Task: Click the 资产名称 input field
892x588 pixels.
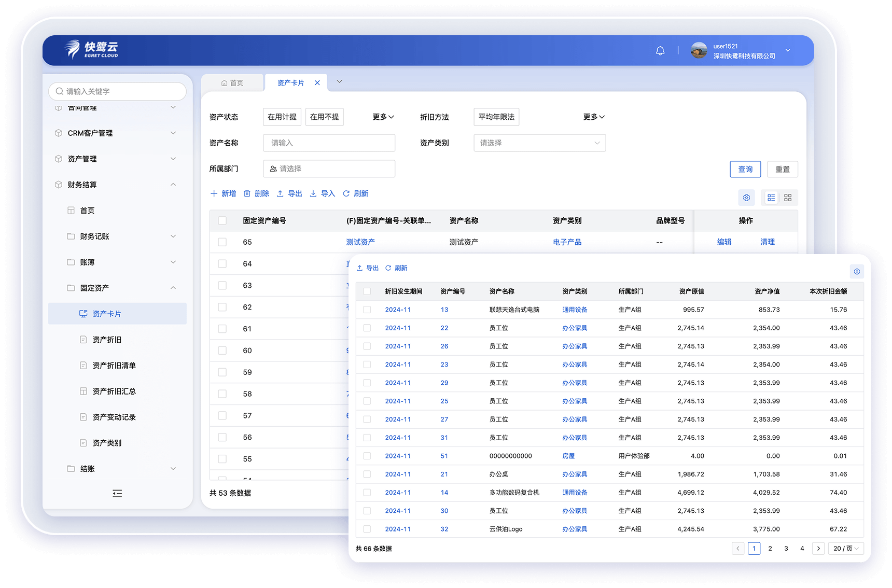Action: coord(329,143)
